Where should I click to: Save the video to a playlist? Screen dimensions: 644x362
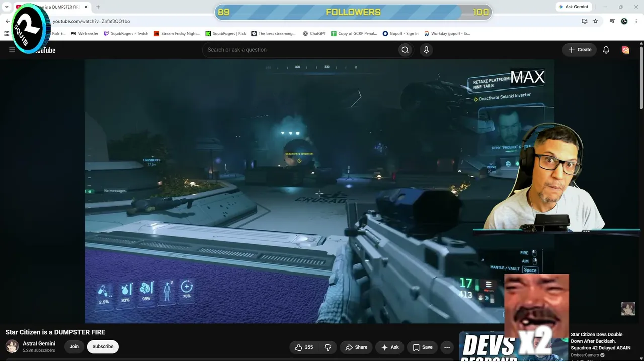click(423, 347)
